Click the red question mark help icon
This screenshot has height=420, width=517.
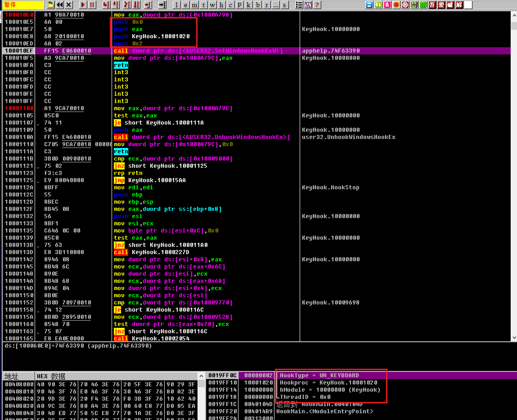pos(317,5)
